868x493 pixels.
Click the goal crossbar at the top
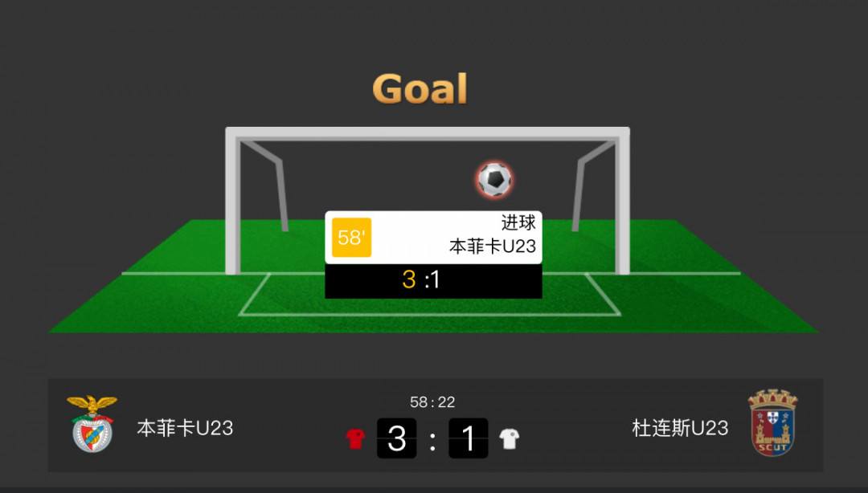pyautogui.click(x=428, y=133)
